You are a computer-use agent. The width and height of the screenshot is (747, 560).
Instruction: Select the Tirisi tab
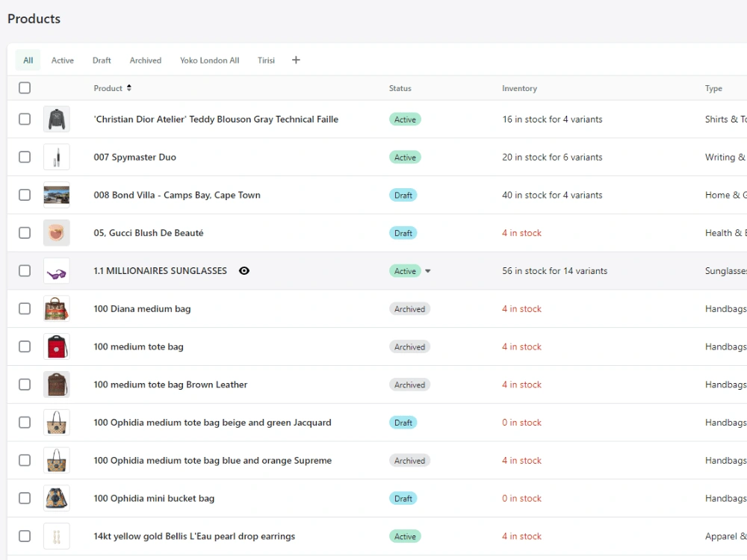pyautogui.click(x=266, y=60)
